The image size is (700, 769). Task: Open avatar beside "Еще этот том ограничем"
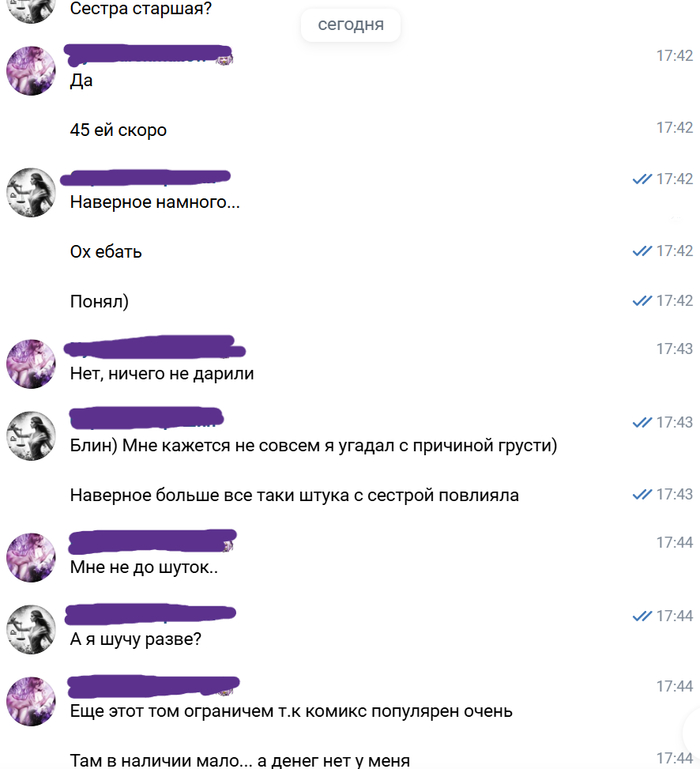tap(31, 701)
